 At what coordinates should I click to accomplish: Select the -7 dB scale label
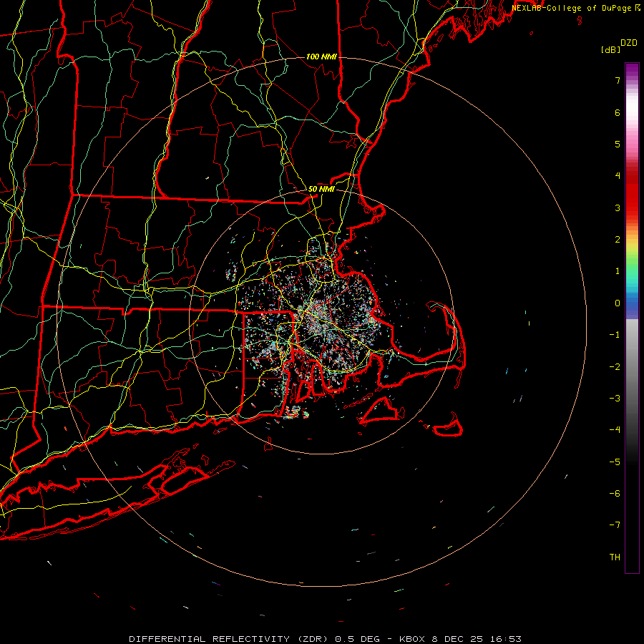(x=615, y=525)
